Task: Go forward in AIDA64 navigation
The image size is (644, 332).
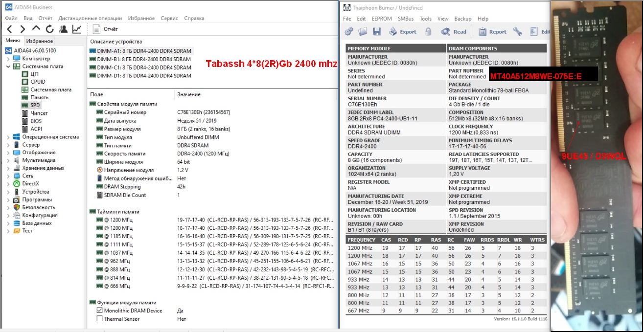Action: 23,29
